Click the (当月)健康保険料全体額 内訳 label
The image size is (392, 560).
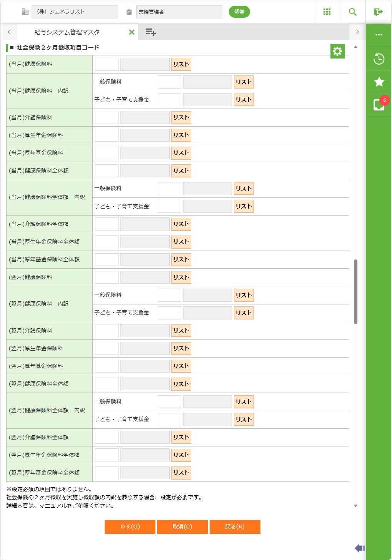tap(47, 197)
